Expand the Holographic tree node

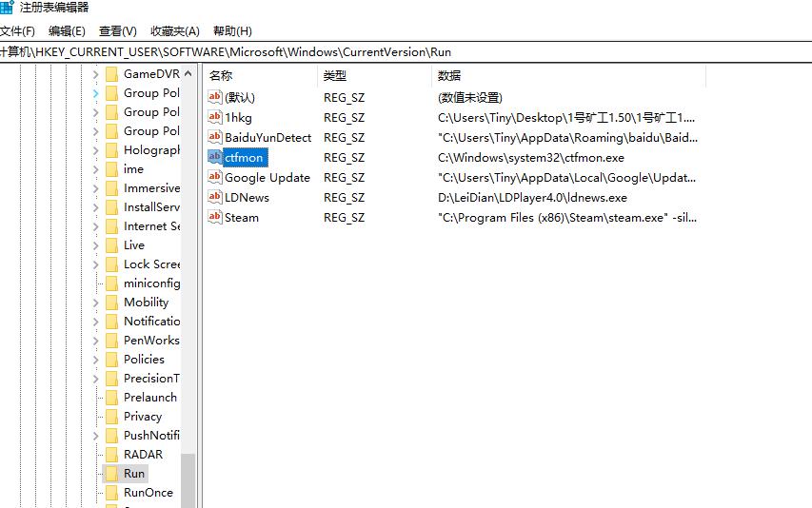[x=96, y=150]
